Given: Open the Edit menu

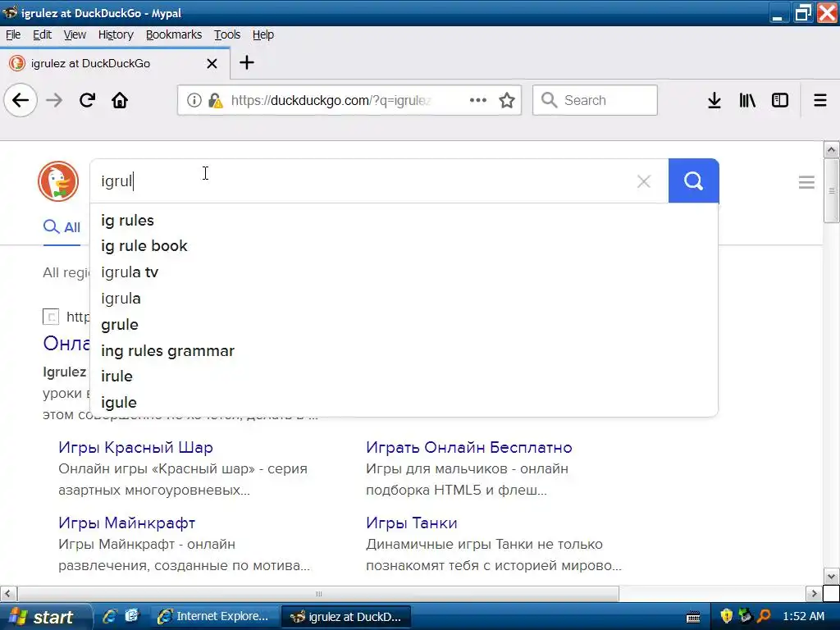Looking at the screenshot, I should pyautogui.click(x=43, y=34).
